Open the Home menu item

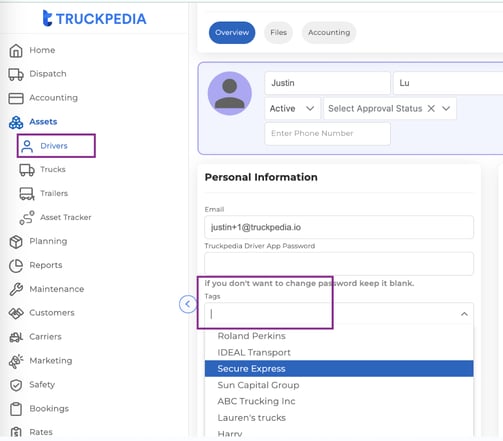click(x=42, y=50)
